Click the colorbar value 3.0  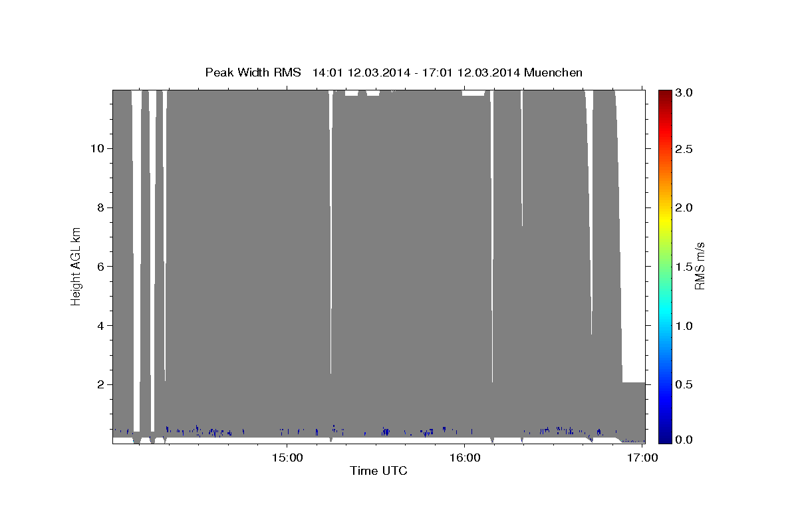tap(685, 92)
